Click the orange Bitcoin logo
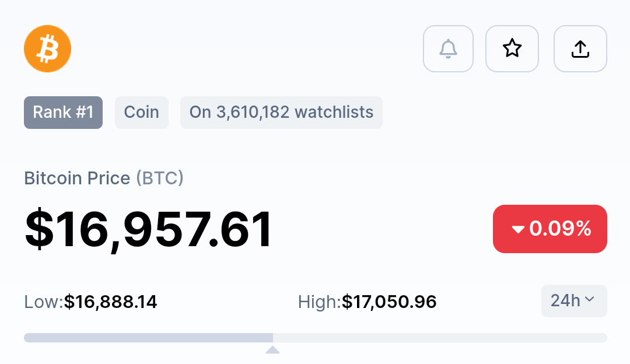 point(47,48)
